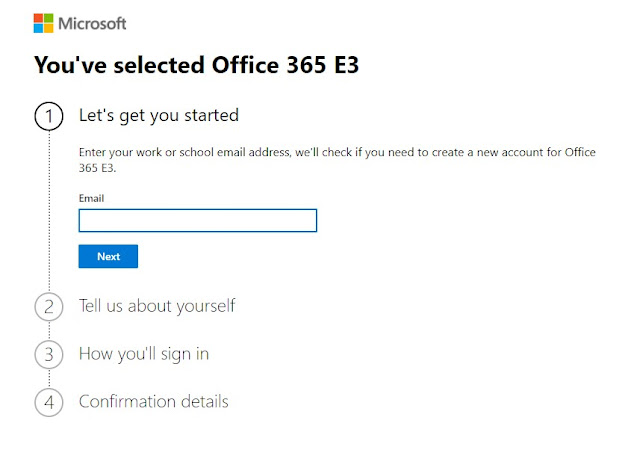640x450 pixels.
Task: Click the Microsoft wordmark text
Action: tap(93, 23)
